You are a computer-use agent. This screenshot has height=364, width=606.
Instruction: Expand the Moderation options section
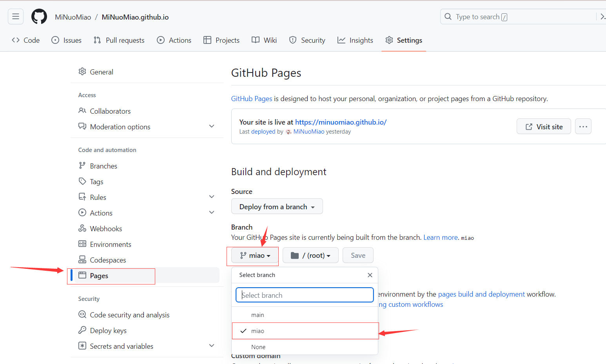click(212, 127)
